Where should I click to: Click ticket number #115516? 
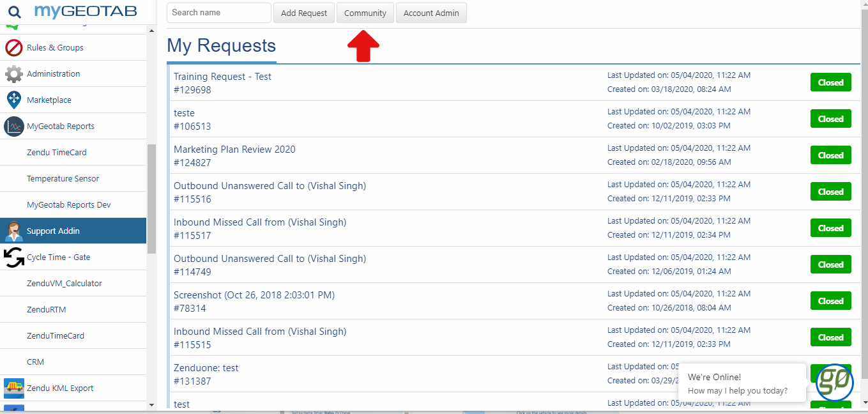pos(192,199)
